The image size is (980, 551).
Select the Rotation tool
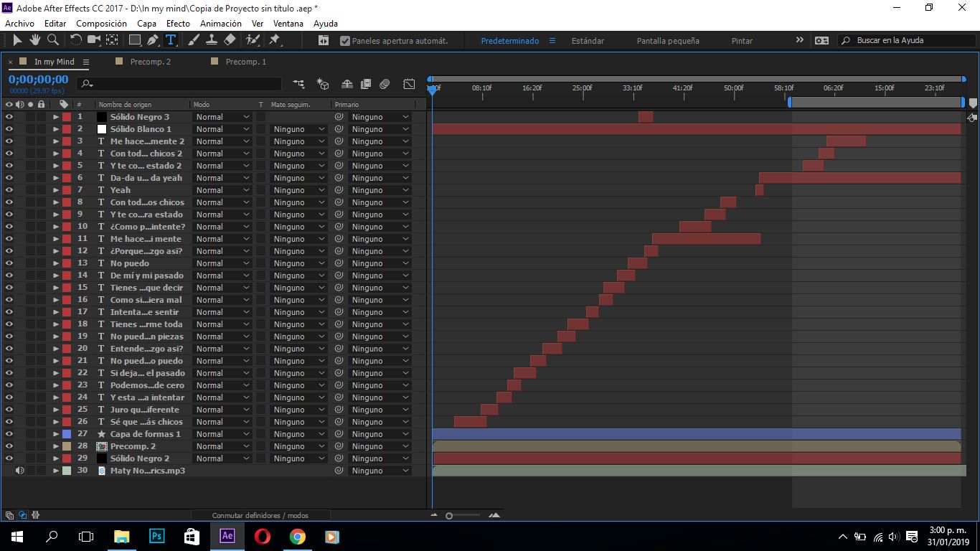tap(76, 40)
